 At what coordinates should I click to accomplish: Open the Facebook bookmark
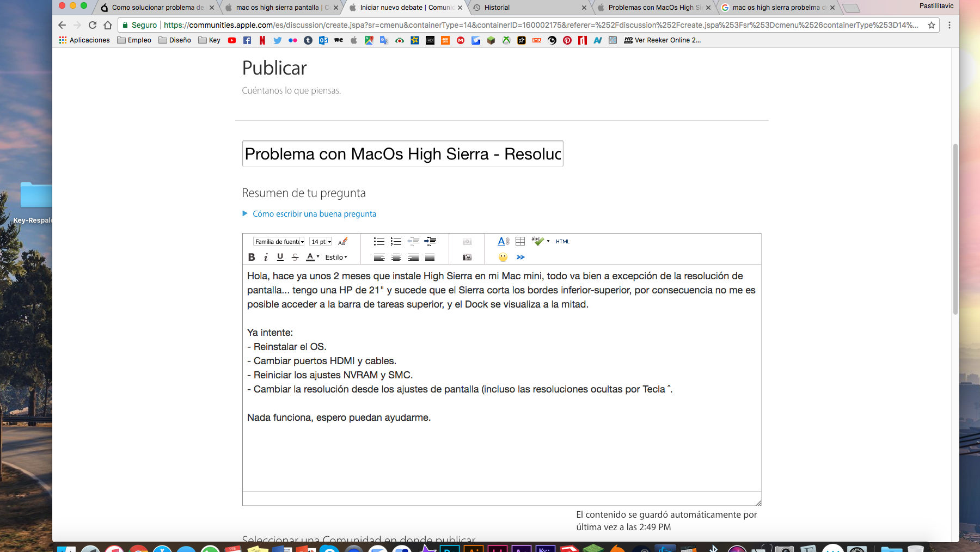coord(247,40)
